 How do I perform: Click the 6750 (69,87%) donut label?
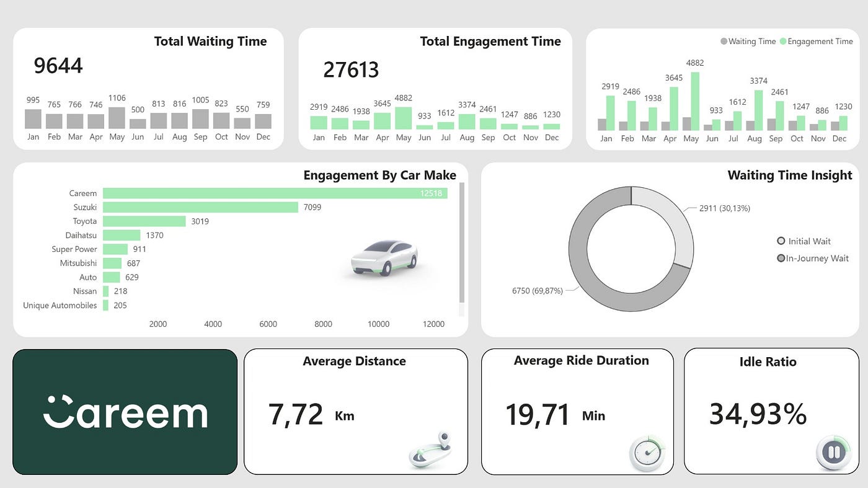pyautogui.click(x=538, y=290)
